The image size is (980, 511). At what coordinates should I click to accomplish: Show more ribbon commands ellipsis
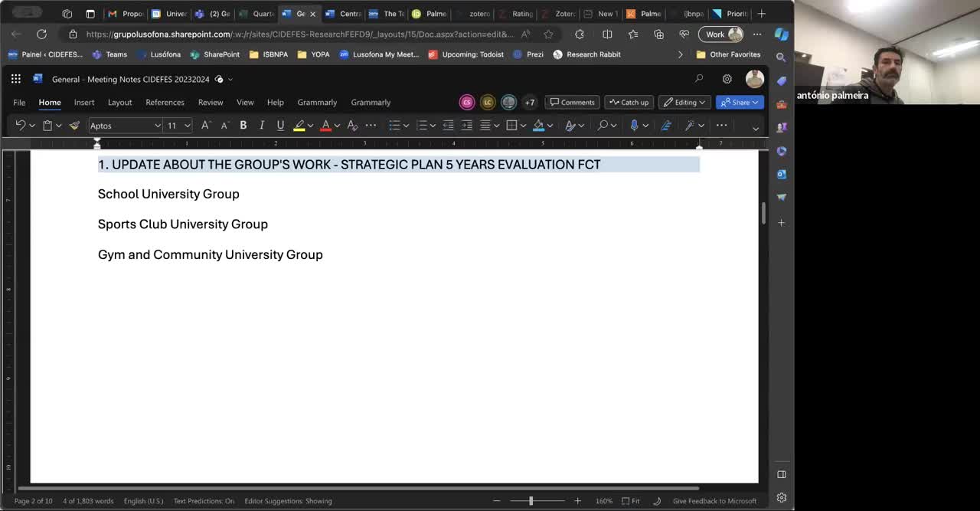point(721,125)
